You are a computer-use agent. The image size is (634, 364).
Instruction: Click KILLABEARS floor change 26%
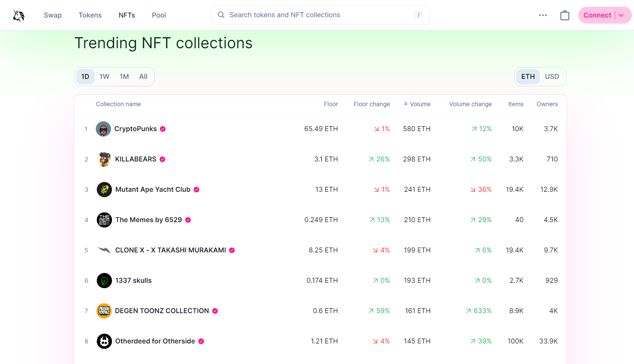pyautogui.click(x=379, y=159)
